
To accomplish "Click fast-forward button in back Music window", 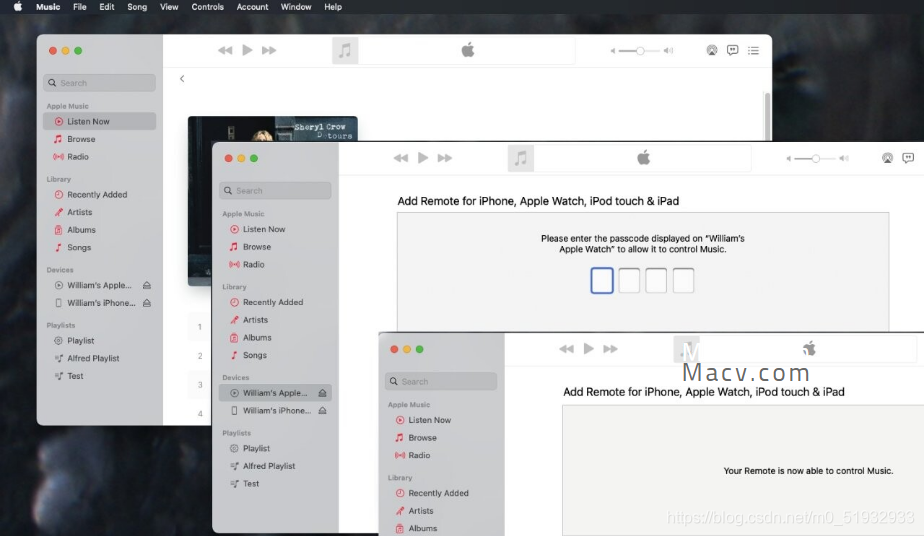I will 269,51.
